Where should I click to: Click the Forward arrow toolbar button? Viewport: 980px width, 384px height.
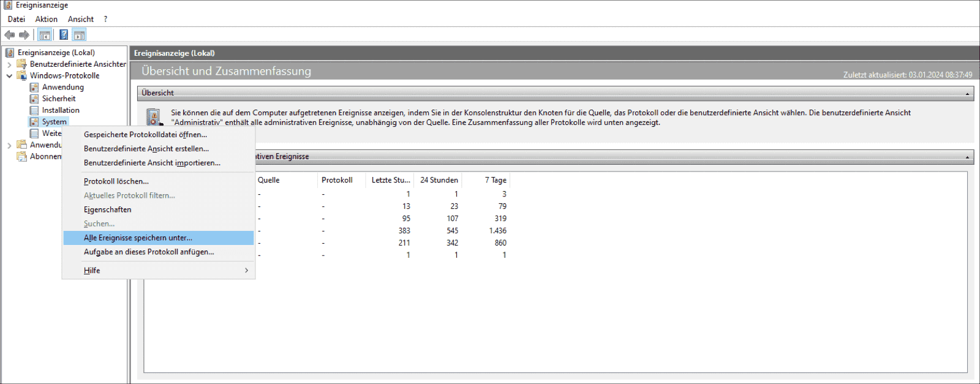pyautogui.click(x=24, y=35)
